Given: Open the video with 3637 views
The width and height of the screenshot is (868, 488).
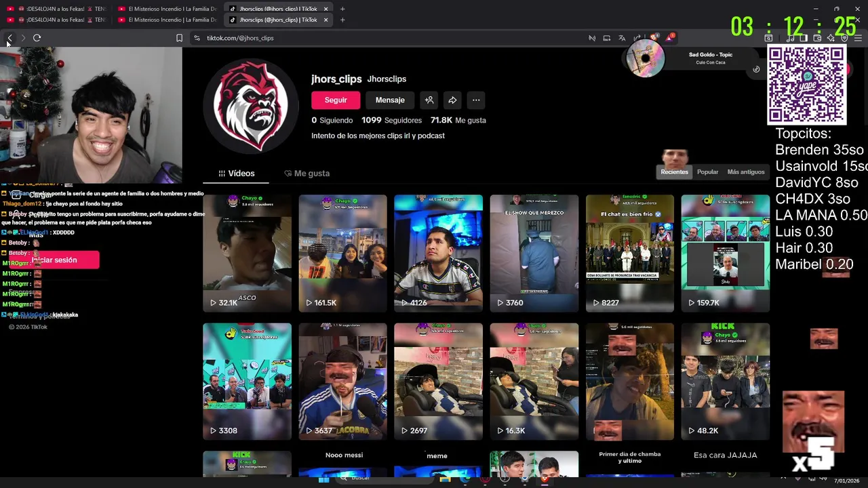Looking at the screenshot, I should pos(342,382).
